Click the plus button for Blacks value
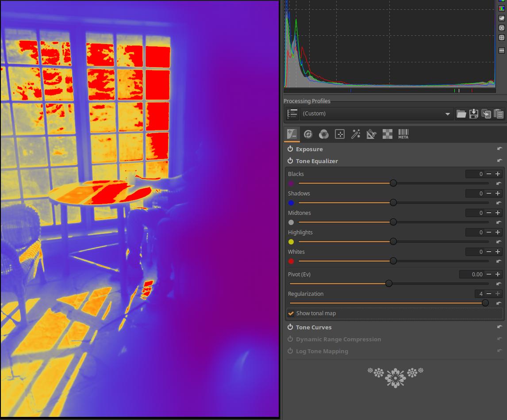Screen dimensions: 507x420 tap(498, 174)
